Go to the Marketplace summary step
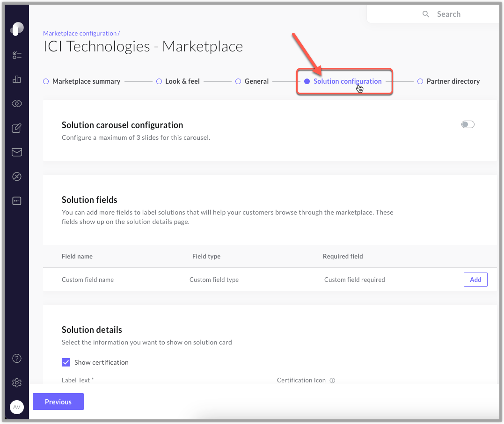The image size is (504, 424). (x=81, y=81)
